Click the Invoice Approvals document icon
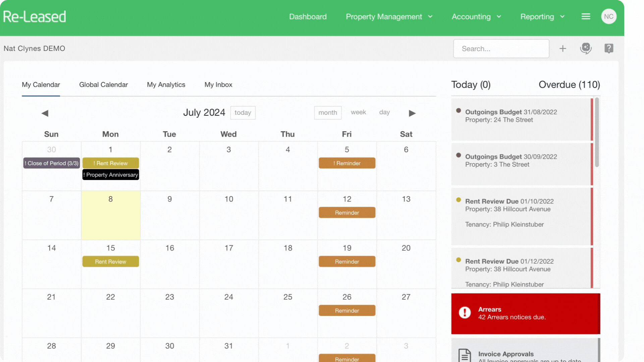 click(x=465, y=355)
